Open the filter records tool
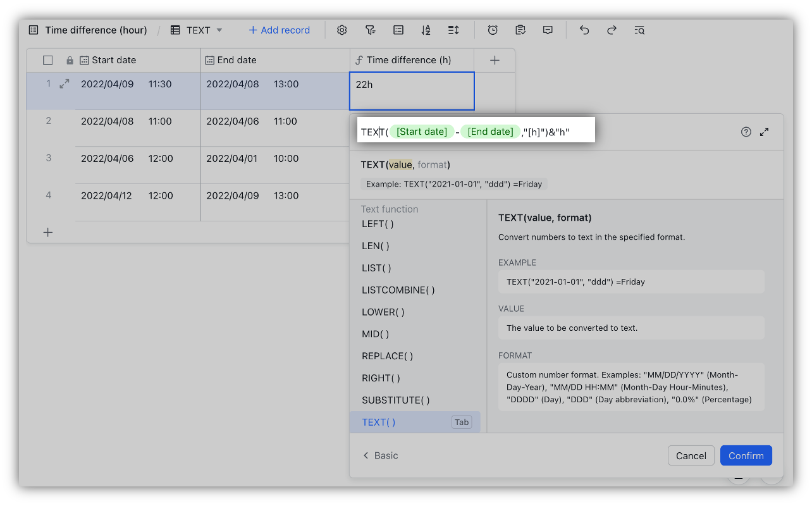The height and width of the screenshot is (506, 812). click(371, 30)
